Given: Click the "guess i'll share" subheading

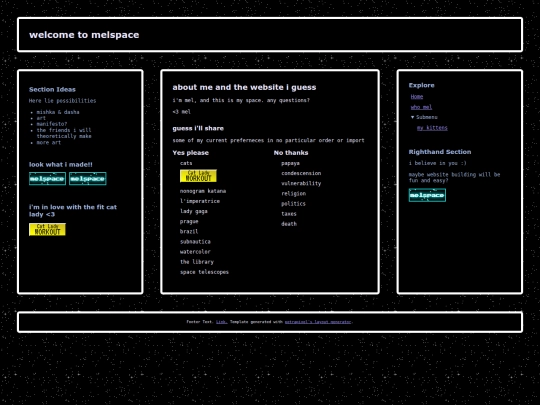Looking at the screenshot, I should point(198,128).
